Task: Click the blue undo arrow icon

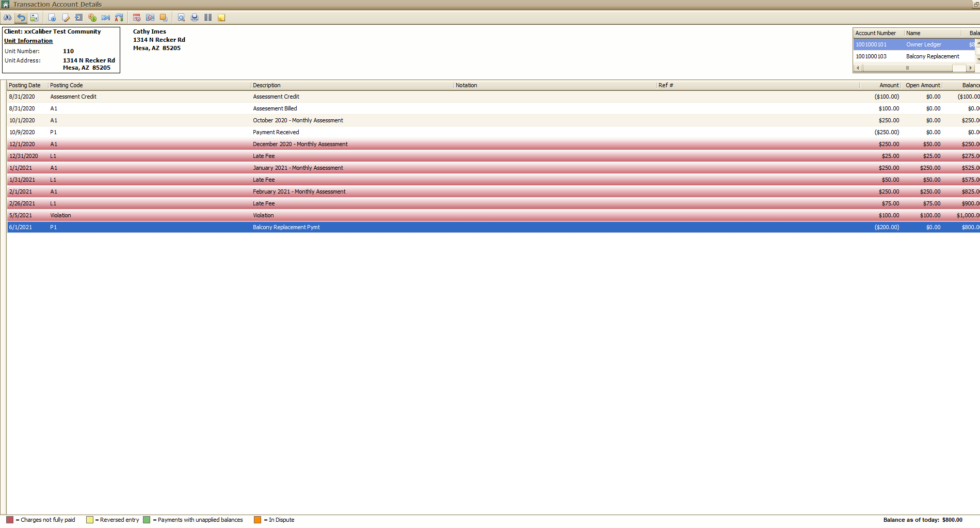Action: tap(21, 17)
